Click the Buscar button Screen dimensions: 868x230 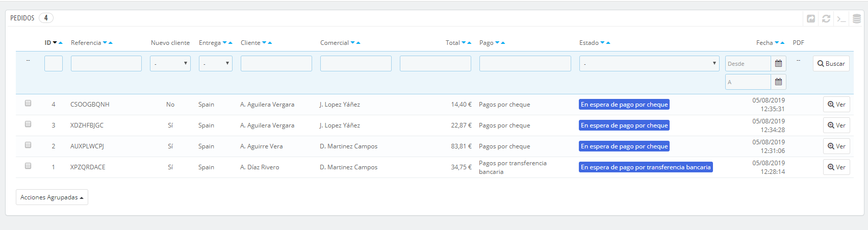(x=831, y=64)
